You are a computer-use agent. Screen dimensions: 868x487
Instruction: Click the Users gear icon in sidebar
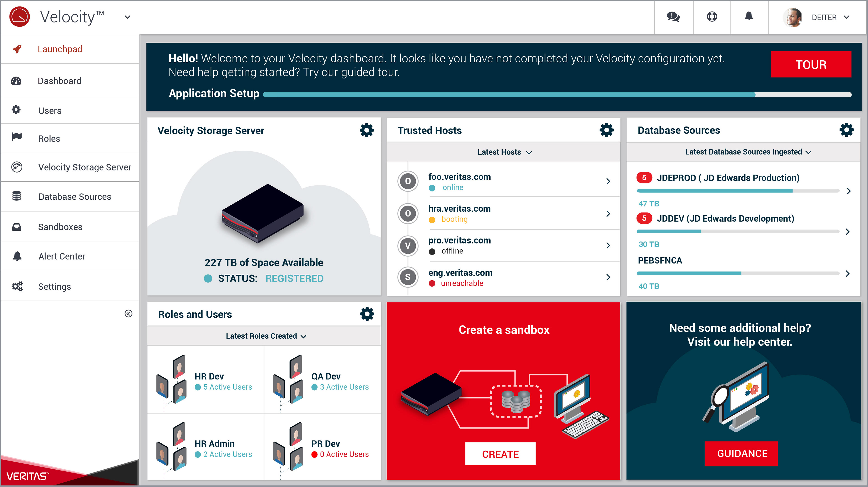16,110
